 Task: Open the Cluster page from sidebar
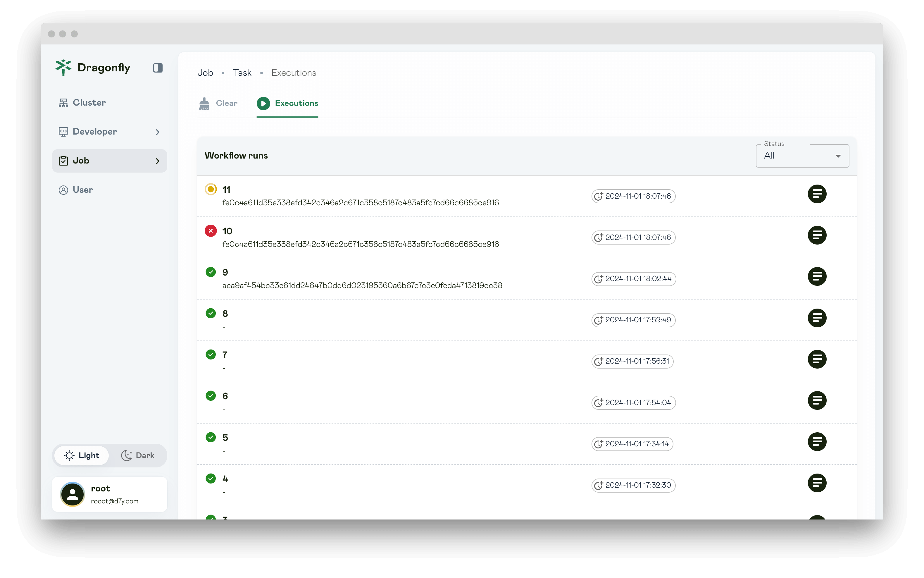109,102
